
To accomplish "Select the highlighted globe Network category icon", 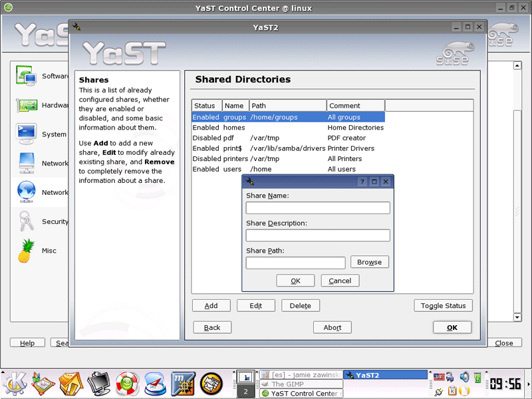I will 26,192.
